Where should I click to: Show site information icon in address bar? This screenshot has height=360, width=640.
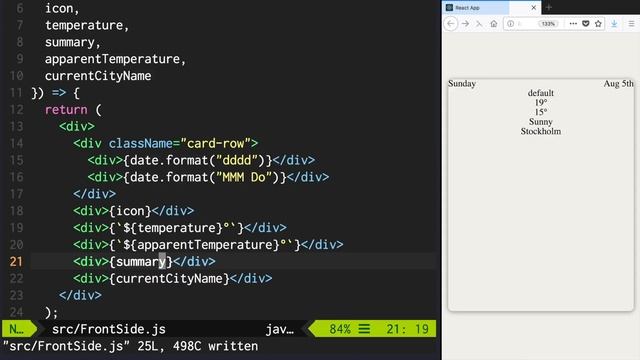tap(510, 24)
